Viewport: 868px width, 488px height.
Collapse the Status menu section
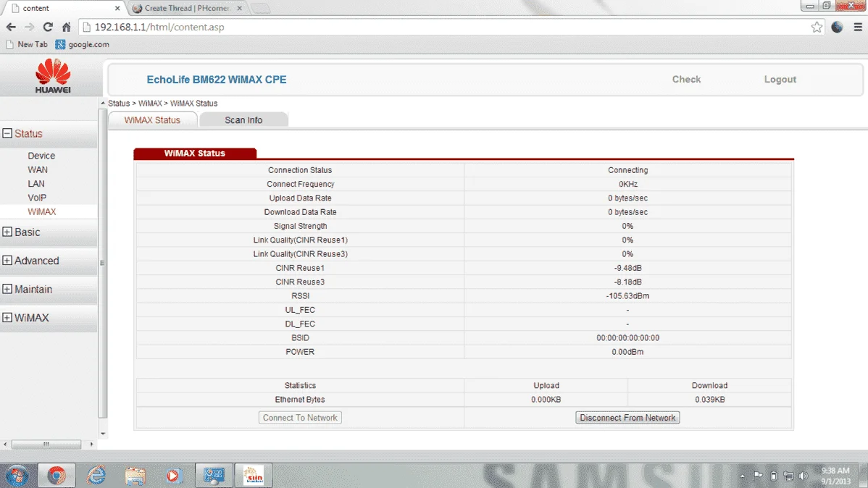point(7,133)
